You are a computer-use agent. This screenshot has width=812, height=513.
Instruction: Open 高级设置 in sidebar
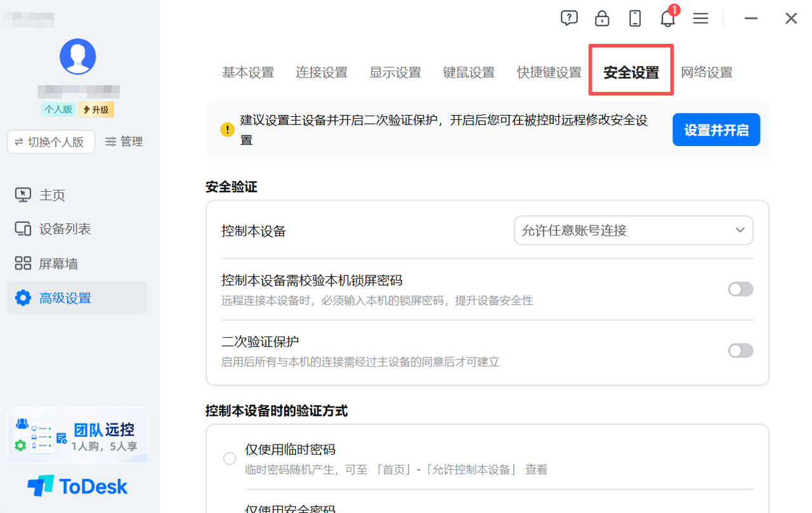point(77,298)
